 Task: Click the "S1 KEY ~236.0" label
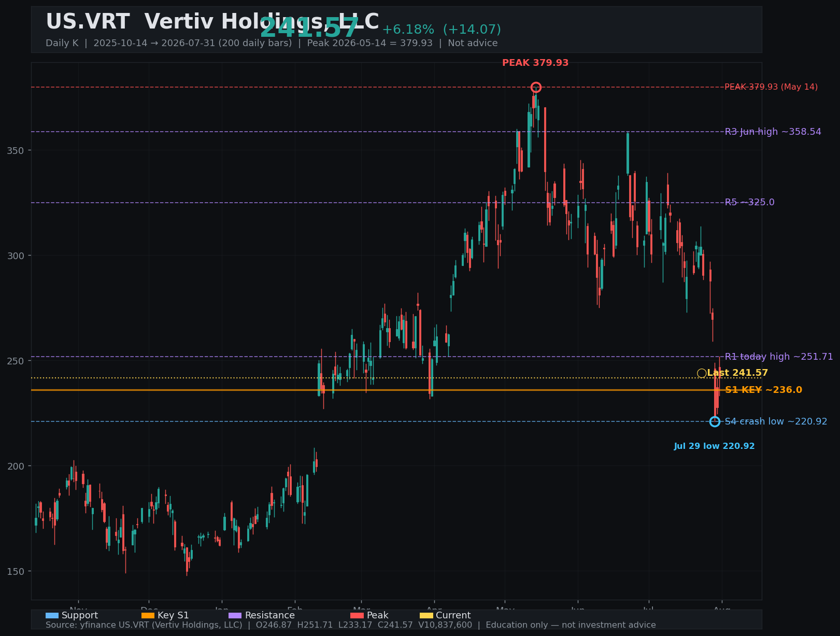(x=763, y=390)
